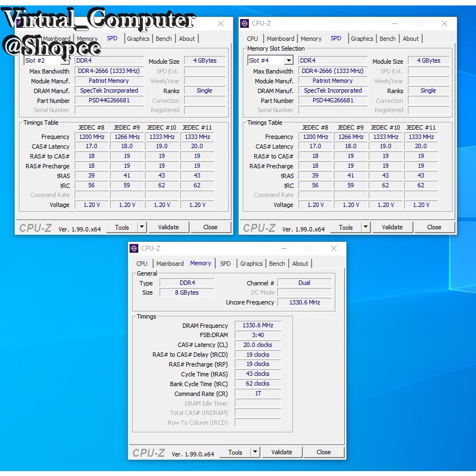Click the DRAM Frequency value field

point(258,325)
